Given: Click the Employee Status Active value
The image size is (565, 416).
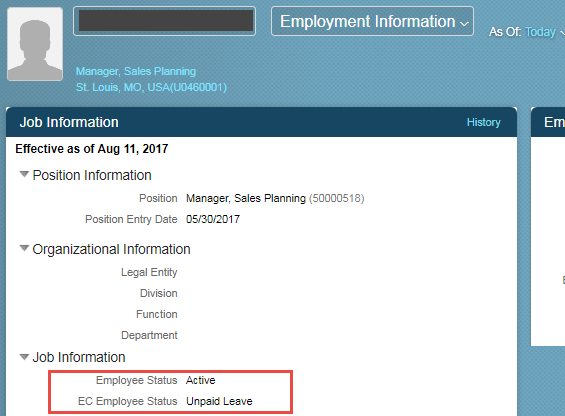Looking at the screenshot, I should click(x=200, y=380).
